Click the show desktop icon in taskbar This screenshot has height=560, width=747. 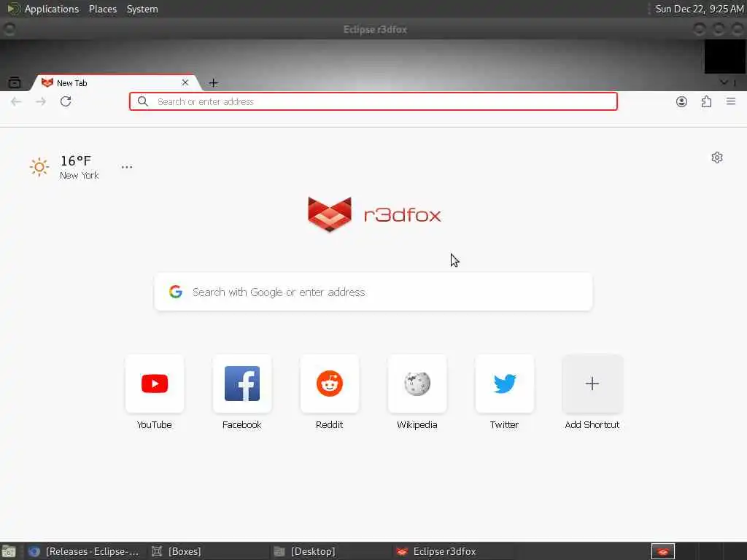pos(9,552)
